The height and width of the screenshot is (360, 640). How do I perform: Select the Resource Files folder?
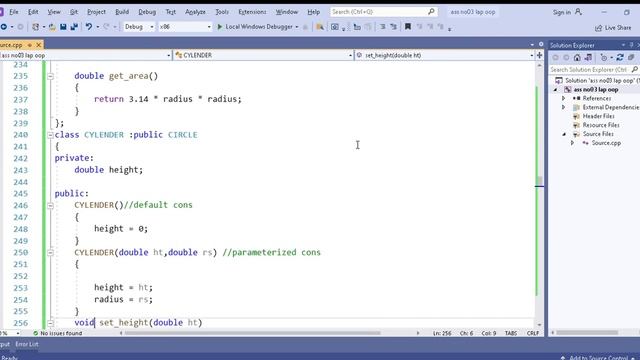pos(601,125)
